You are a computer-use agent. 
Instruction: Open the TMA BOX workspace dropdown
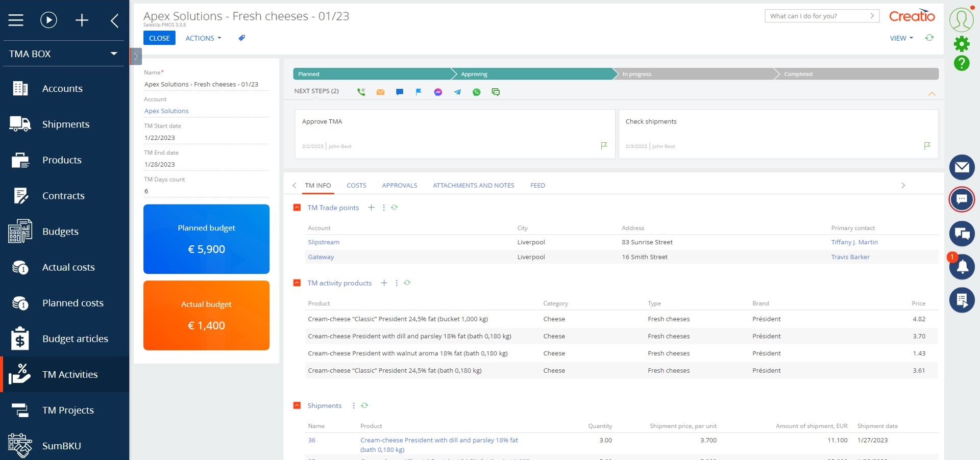pyautogui.click(x=113, y=54)
